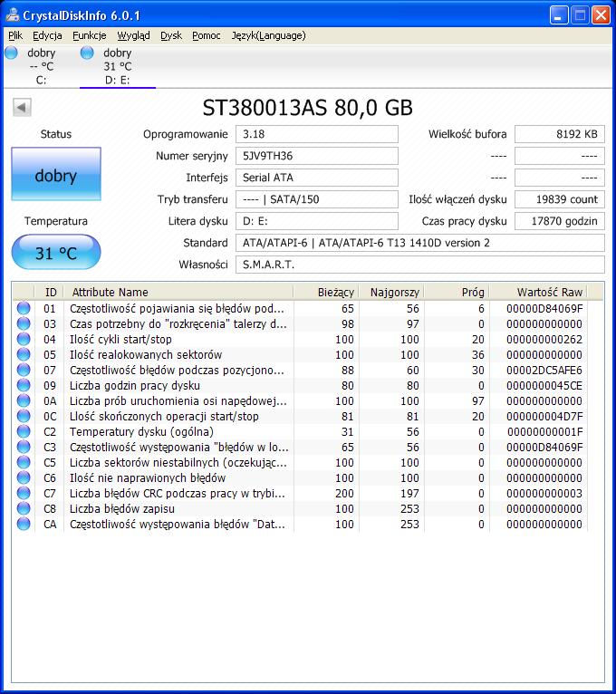
Task: Open the Język(Language) menu
Action: 269,35
